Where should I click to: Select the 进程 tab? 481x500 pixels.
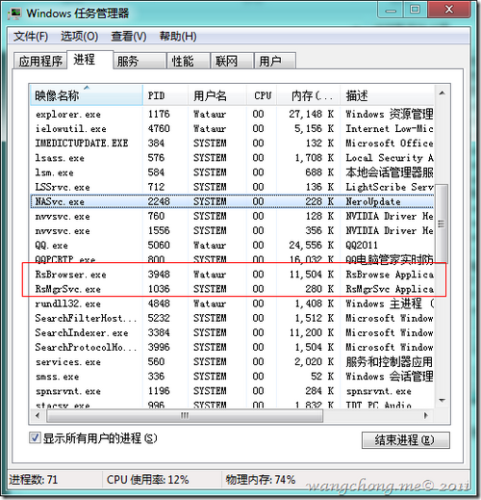pos(90,60)
